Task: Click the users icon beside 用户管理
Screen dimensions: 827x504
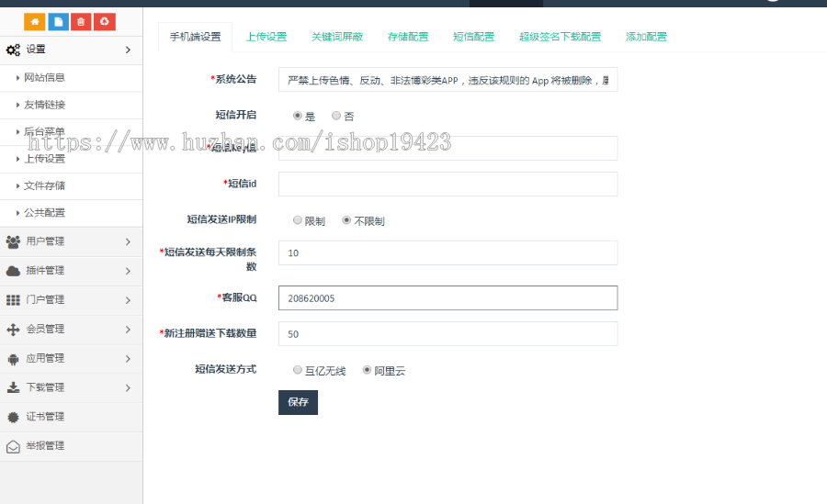Action: (x=13, y=242)
